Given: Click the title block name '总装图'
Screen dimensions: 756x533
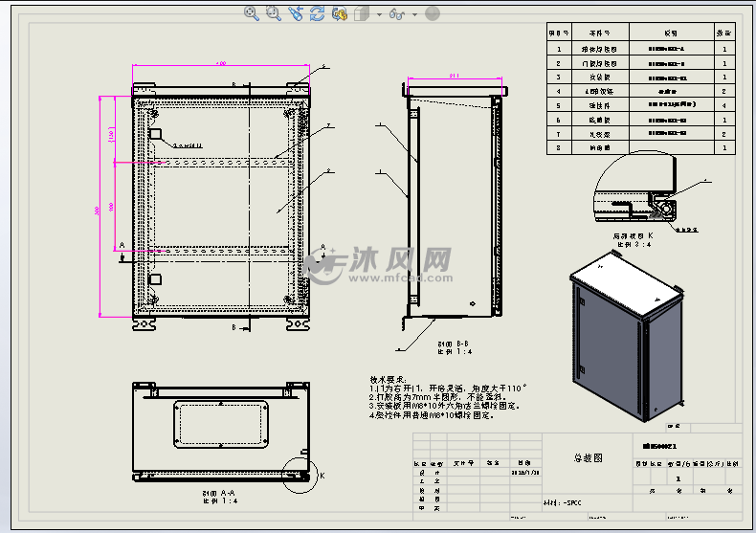Looking at the screenshot, I should [588, 457].
